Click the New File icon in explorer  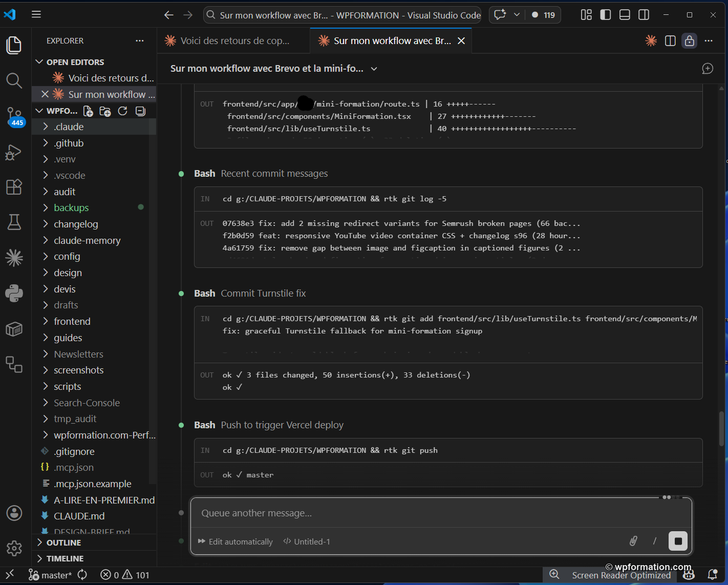click(x=88, y=111)
